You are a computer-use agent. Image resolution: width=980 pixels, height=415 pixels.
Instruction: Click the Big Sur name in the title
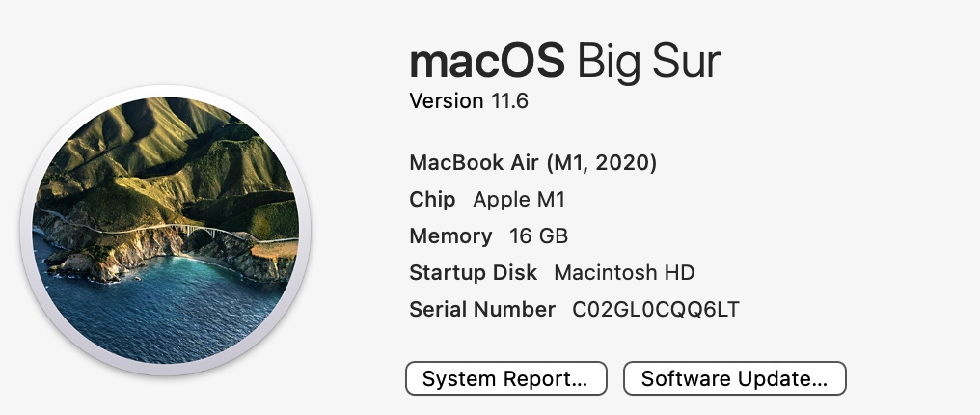(x=648, y=63)
